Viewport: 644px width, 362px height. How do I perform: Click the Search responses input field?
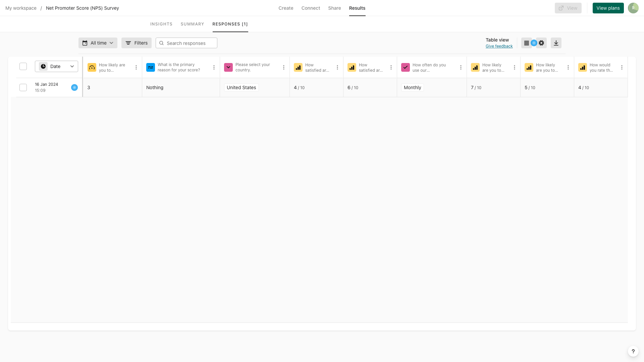pos(186,43)
